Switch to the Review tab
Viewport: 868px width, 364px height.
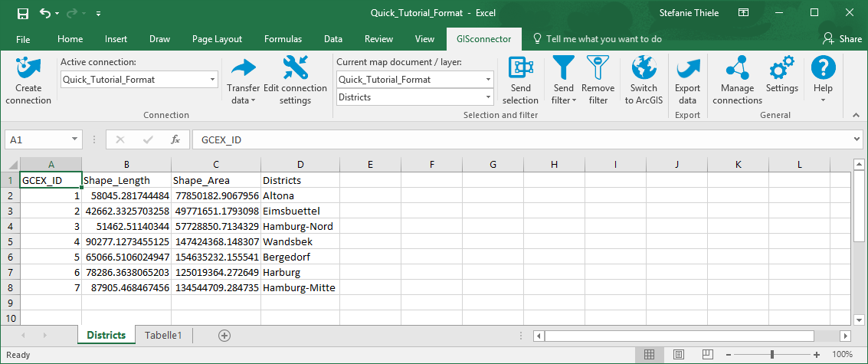[x=378, y=39]
